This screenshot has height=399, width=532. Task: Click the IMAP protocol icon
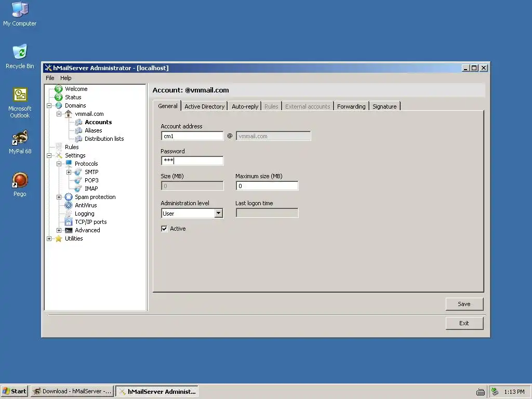point(78,189)
